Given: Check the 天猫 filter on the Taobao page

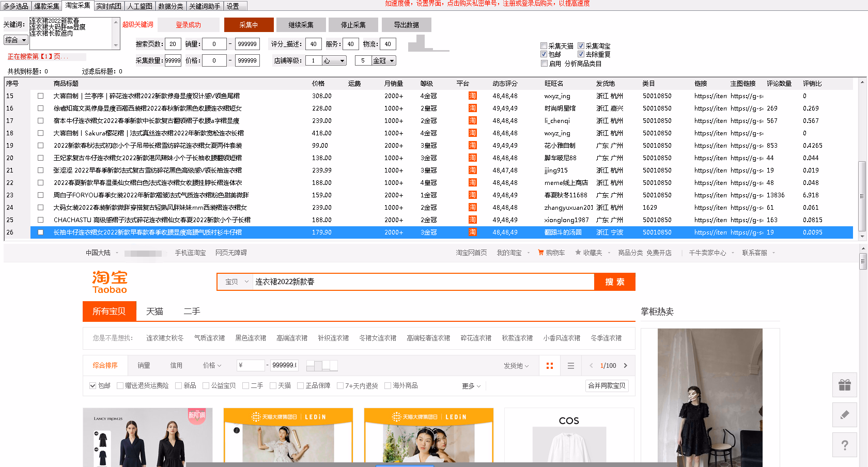Looking at the screenshot, I should click(x=273, y=386).
